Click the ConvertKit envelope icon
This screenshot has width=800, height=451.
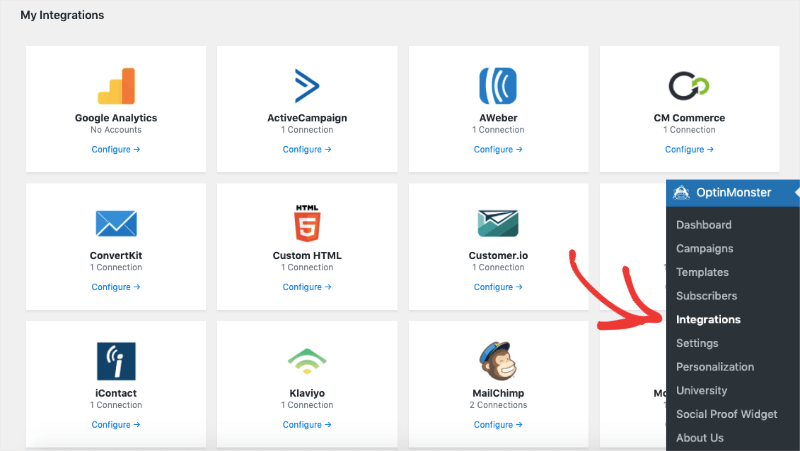pos(116,223)
